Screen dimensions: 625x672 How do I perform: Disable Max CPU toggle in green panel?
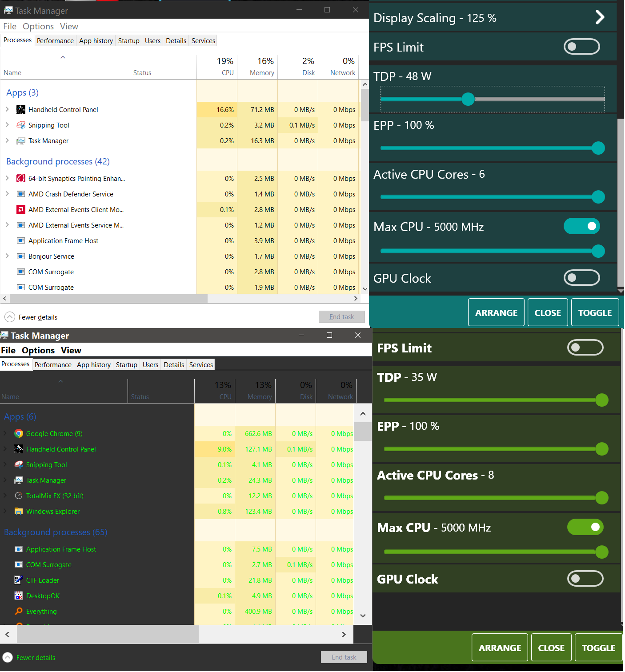[585, 527]
